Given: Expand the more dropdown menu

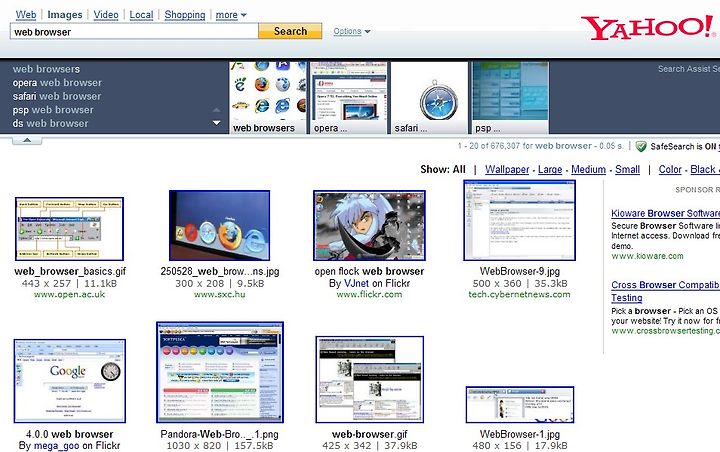Looking at the screenshot, I should coord(231,15).
